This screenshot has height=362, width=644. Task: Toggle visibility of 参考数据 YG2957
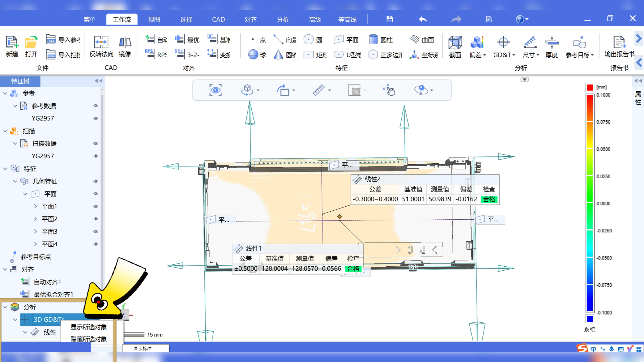tap(96, 118)
